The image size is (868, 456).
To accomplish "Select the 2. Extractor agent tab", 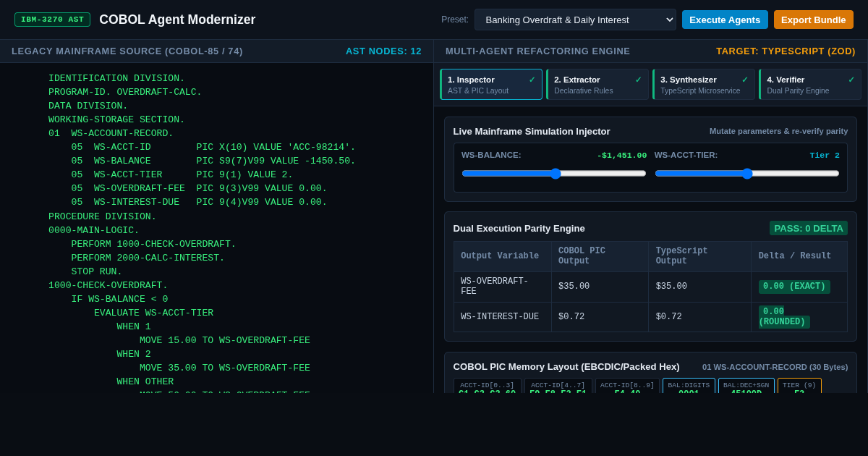I will pyautogui.click(x=597, y=85).
